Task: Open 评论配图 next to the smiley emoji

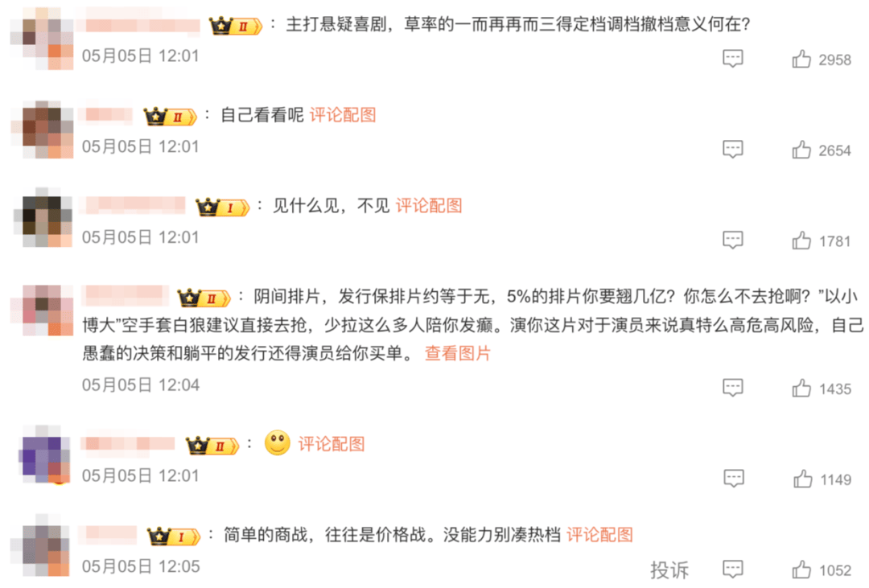Action: tap(332, 444)
